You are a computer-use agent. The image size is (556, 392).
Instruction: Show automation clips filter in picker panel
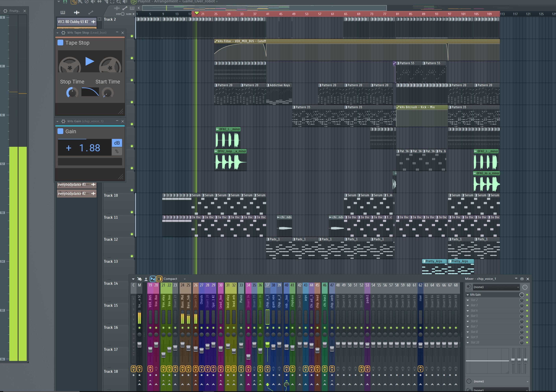tap(90, 12)
